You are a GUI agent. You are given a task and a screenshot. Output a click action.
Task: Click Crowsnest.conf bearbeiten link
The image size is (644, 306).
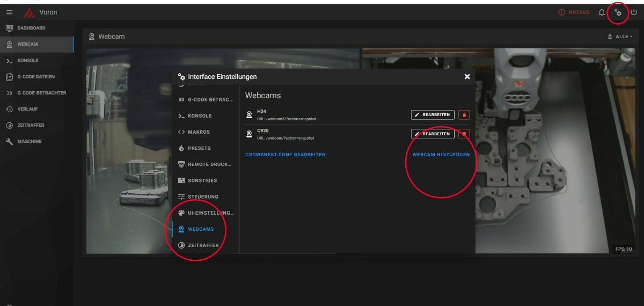tap(286, 155)
